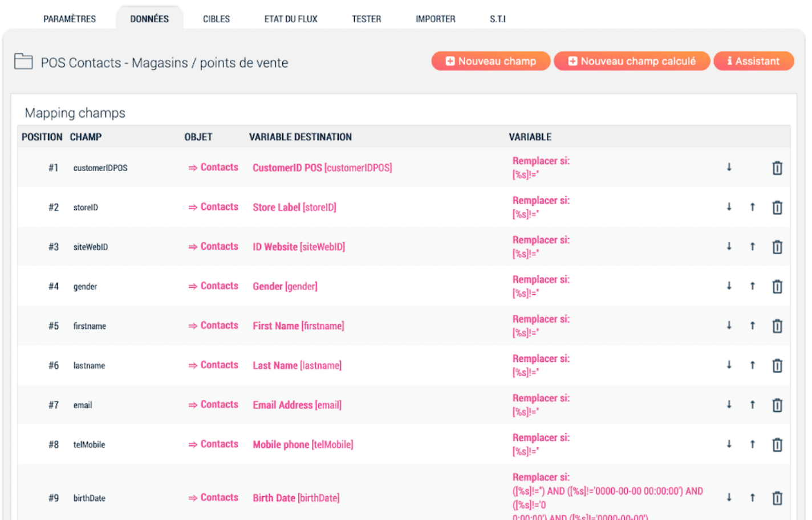Switch to the CIBLES tab
This screenshot has height=520, width=812.
(x=217, y=19)
